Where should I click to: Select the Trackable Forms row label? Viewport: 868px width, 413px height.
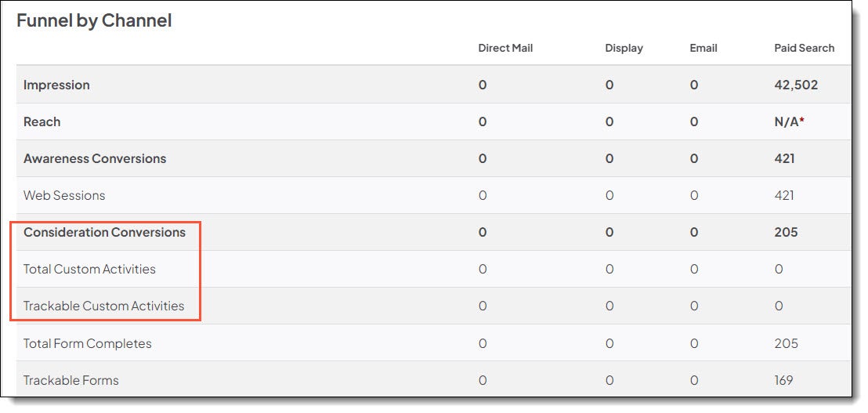(x=71, y=380)
